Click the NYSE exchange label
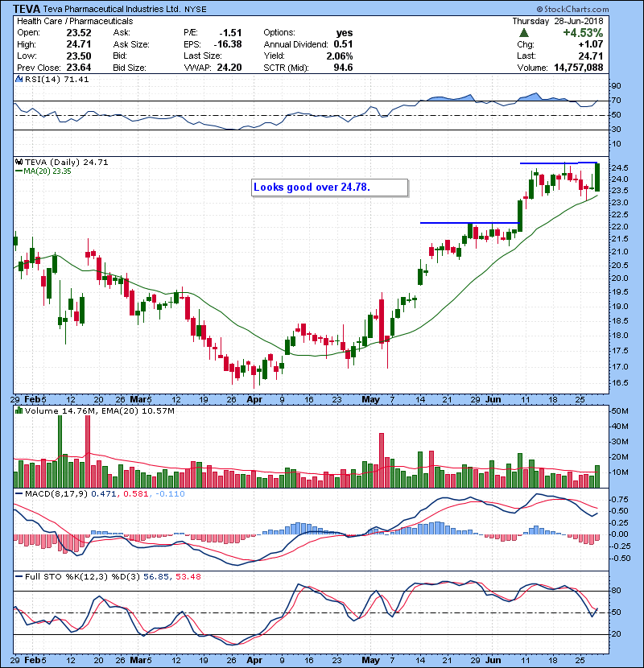 click(195, 10)
